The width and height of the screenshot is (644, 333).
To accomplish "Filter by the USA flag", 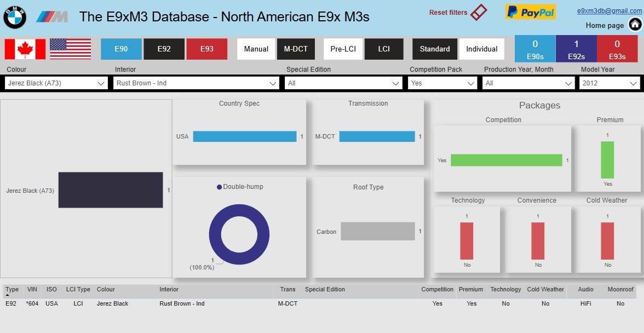I will click(71, 49).
